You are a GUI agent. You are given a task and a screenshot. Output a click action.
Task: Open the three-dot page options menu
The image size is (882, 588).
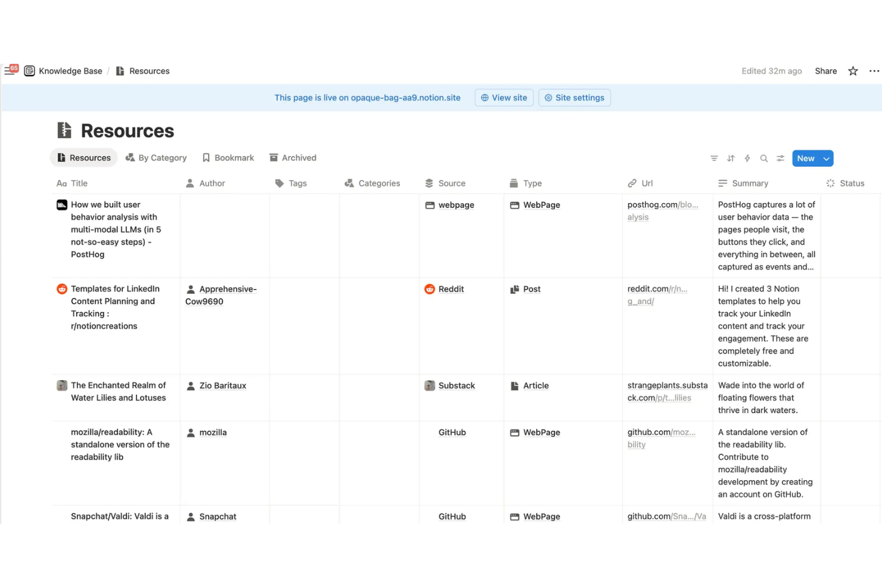[874, 71]
